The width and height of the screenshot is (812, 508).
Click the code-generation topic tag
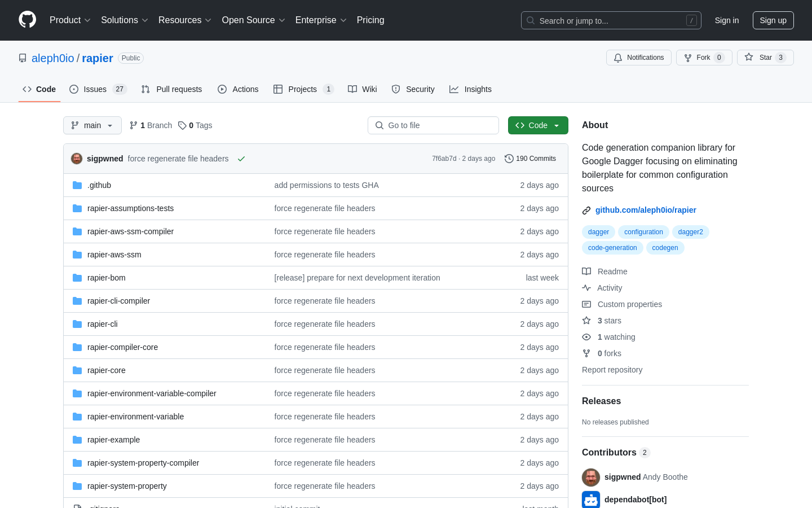coord(612,248)
